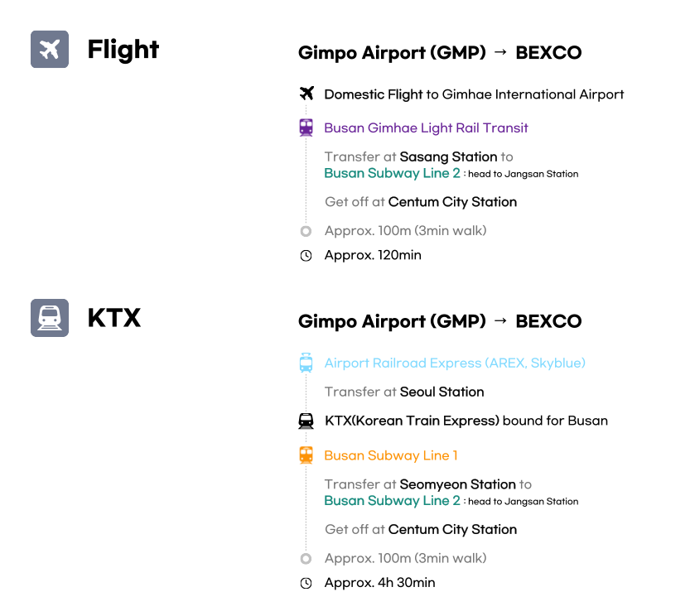
Task: Click the walk circle marker in KTX route
Action: click(x=306, y=559)
